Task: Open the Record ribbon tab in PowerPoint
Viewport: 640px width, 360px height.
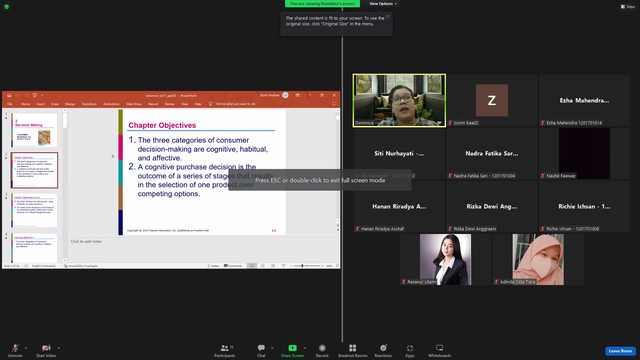Action: point(153,104)
